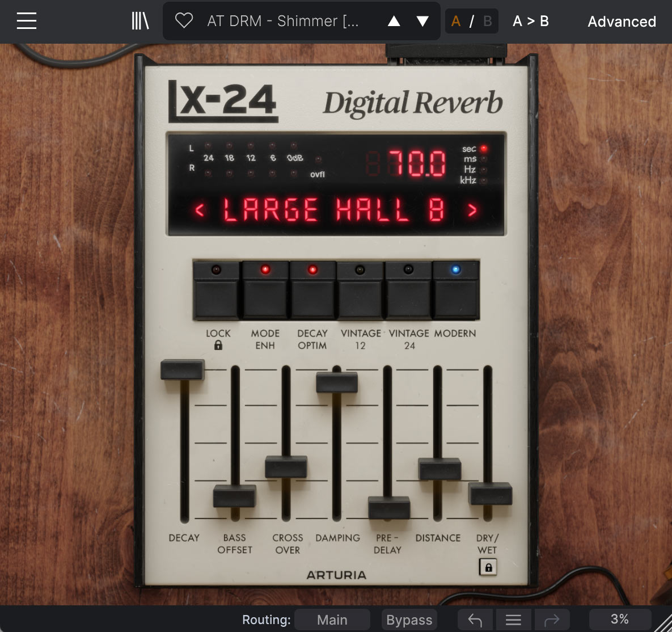Switch to preset slot A
Image resolution: width=672 pixels, height=632 pixels.
[x=456, y=21]
